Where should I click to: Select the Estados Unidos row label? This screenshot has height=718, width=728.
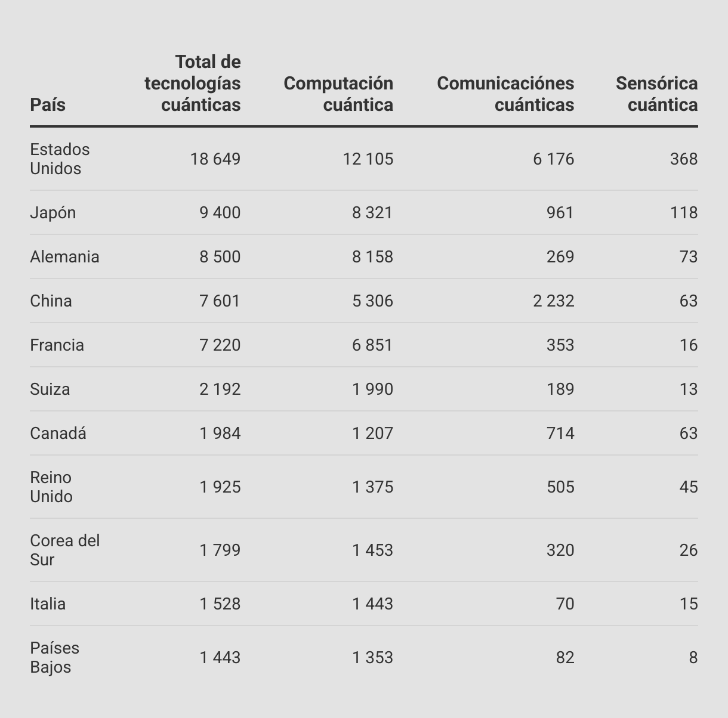(x=60, y=159)
